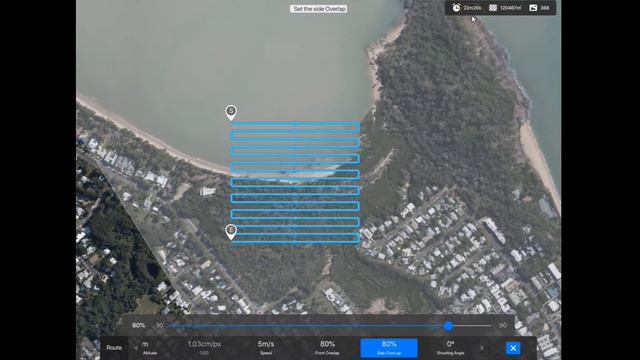Viewport: 640px width, 360px height.
Task: Show previous parameters with the left arrow
Action: tap(136, 348)
